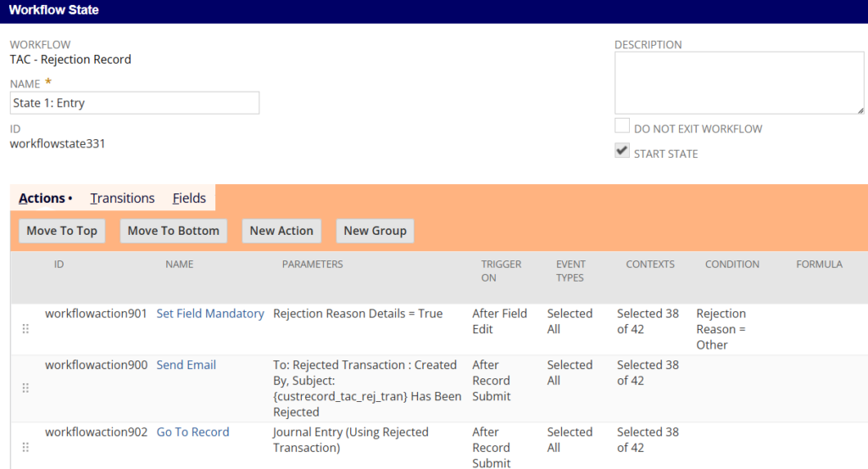Click the Event Types column header
This screenshot has width=868, height=469.
570,271
